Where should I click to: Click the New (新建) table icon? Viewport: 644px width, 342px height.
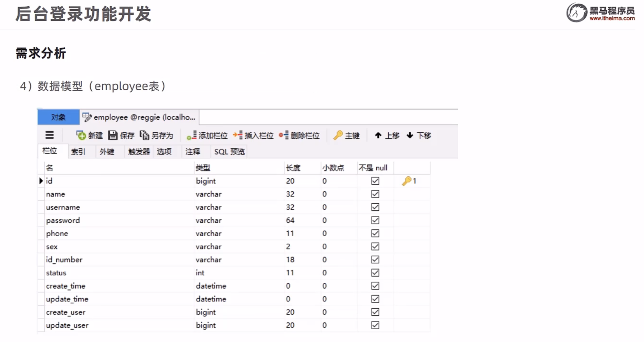(81, 135)
